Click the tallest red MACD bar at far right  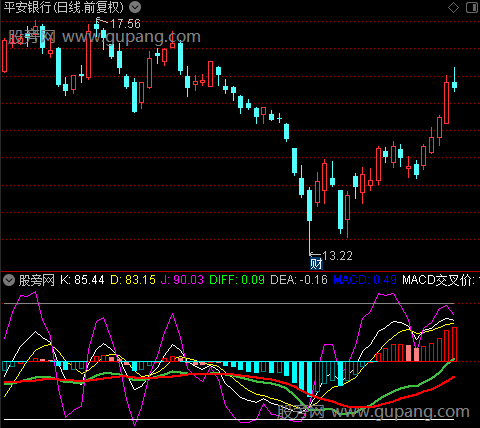454,344
